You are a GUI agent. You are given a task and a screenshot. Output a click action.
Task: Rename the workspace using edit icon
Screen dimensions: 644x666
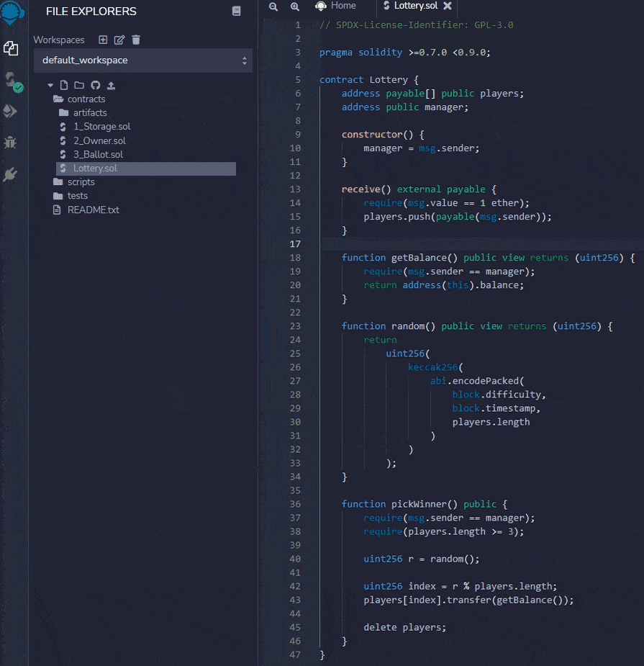click(119, 40)
